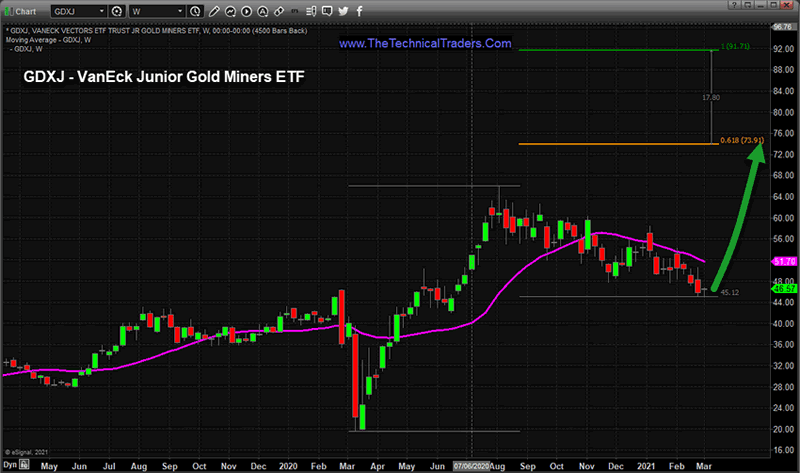The height and width of the screenshot is (473, 800).
Task: Click the symbol link gear icon
Action: coord(117,11)
